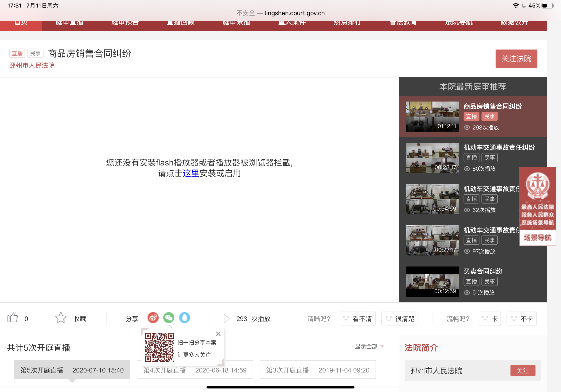This screenshot has width=561, height=392.
Task: Select the 看不清 clarity rating
Action: pyautogui.click(x=357, y=319)
